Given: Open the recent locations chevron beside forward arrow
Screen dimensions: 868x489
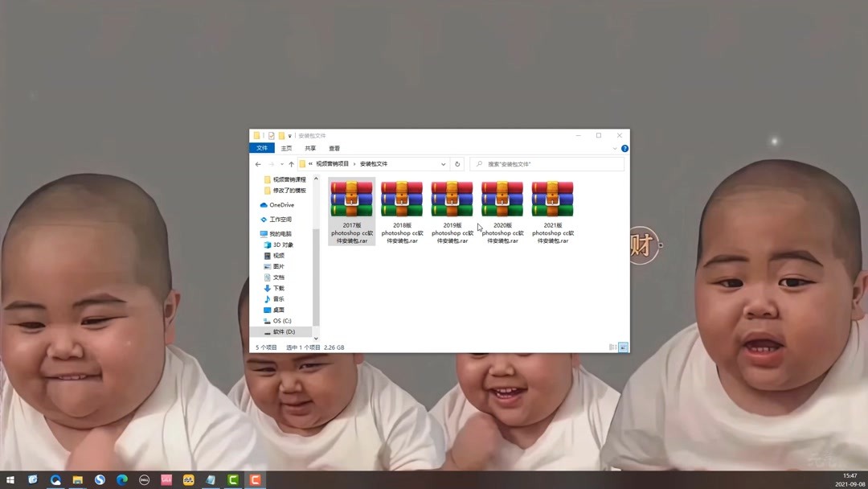Looking at the screenshot, I should click(x=280, y=163).
